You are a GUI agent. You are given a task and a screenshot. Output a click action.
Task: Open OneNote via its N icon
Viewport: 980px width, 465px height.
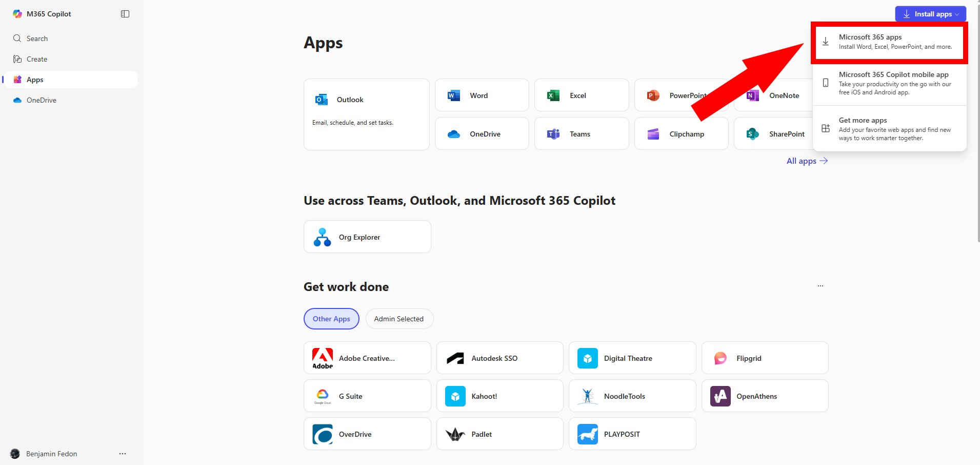pos(752,95)
